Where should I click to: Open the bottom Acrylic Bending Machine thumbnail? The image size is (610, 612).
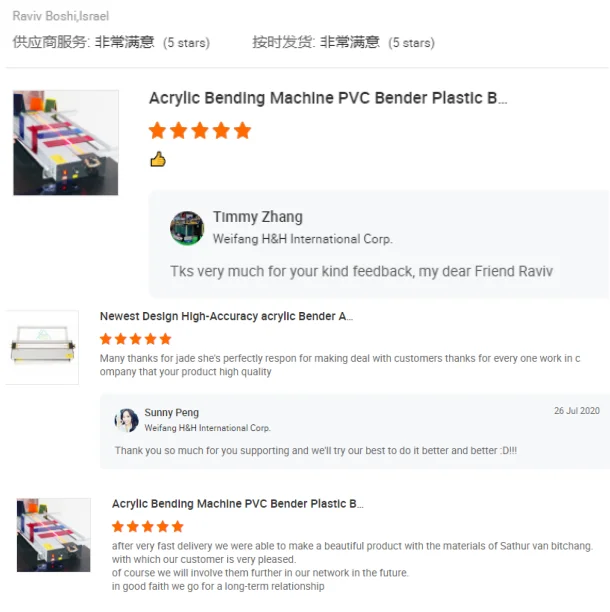(x=53, y=535)
